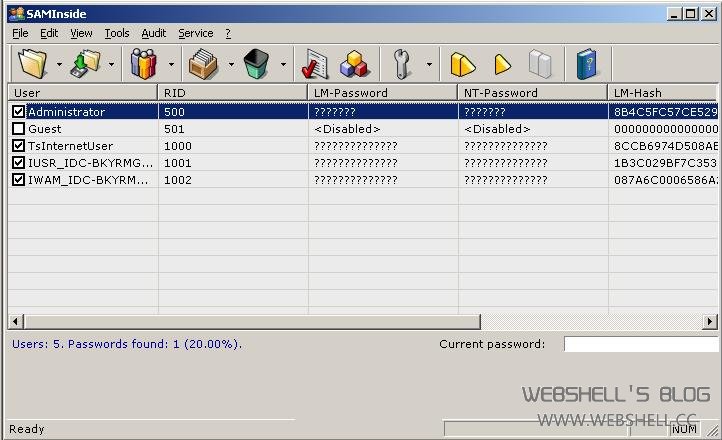Uncheck the IUSR_IDC-BKYRMG checkbox

[x=18, y=162]
